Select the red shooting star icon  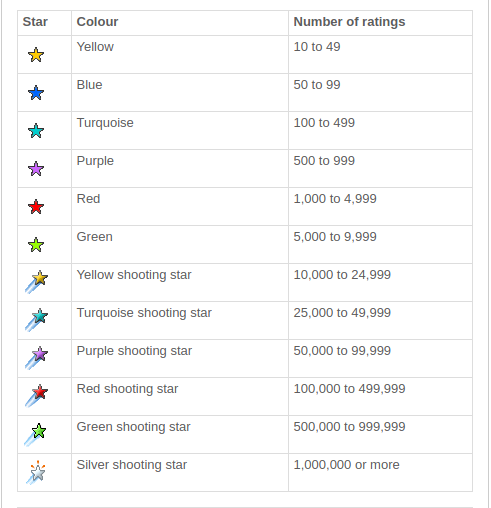(36, 396)
